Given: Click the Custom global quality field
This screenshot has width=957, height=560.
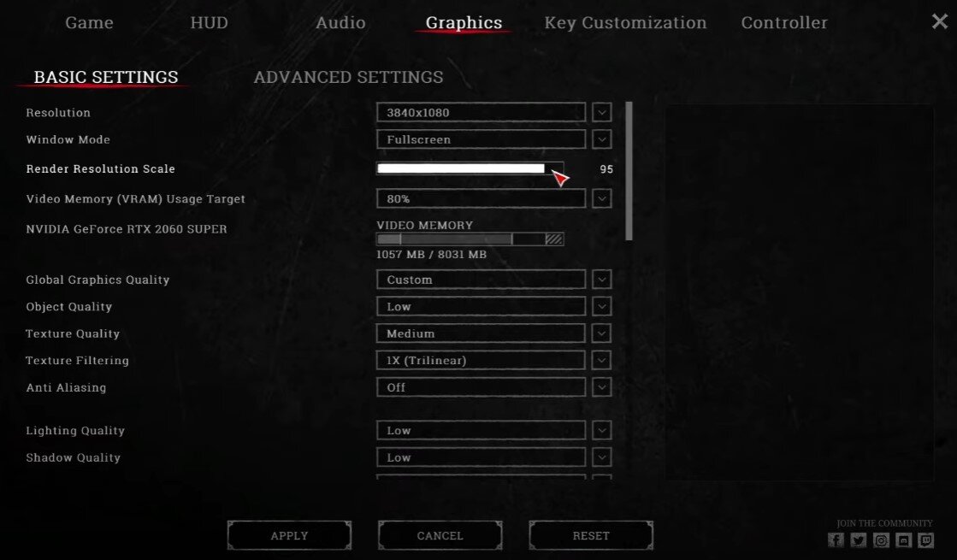Looking at the screenshot, I should (x=481, y=280).
